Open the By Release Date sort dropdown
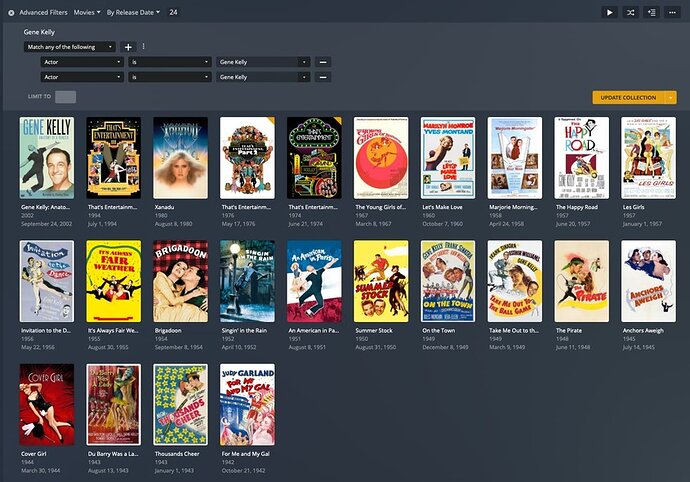The width and height of the screenshot is (690, 482). pos(133,12)
